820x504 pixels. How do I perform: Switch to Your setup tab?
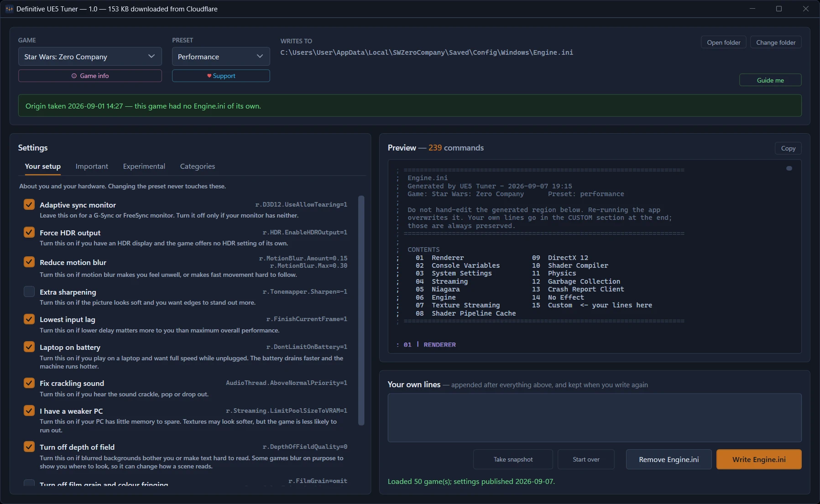pos(43,166)
